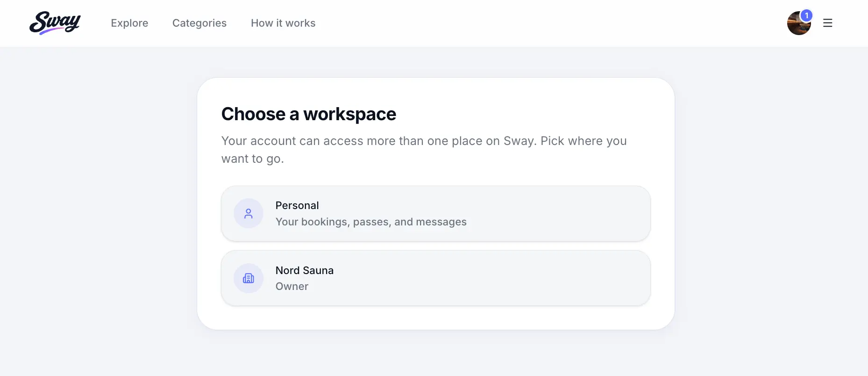Select the Personal workspace card
The width and height of the screenshot is (868, 376).
(436, 214)
